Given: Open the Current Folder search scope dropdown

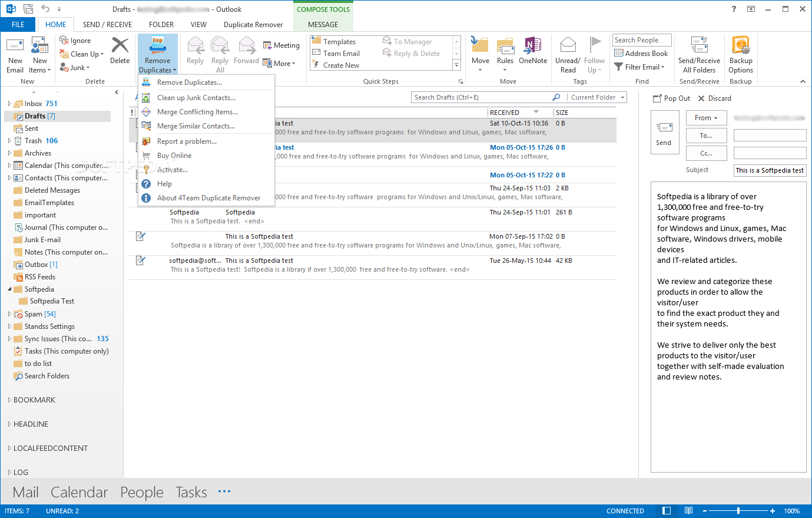Looking at the screenshot, I should (597, 97).
